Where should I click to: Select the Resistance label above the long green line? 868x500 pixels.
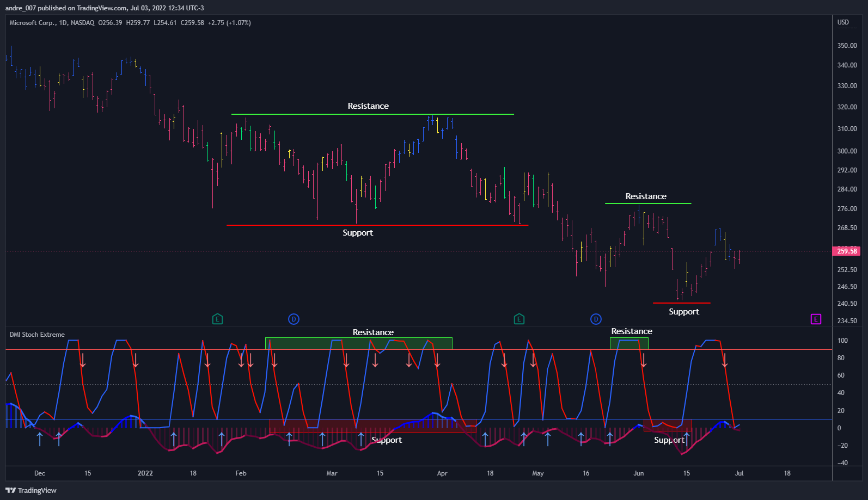[x=368, y=106]
